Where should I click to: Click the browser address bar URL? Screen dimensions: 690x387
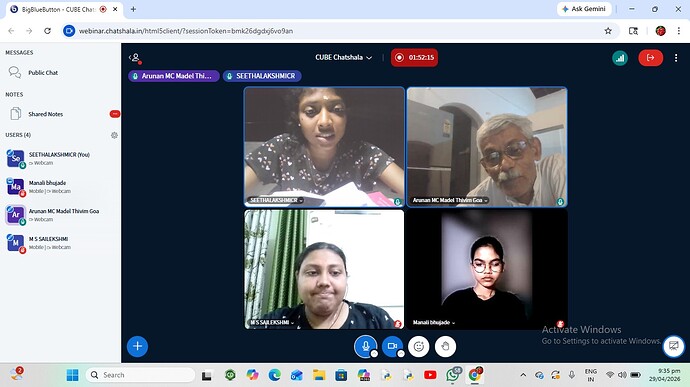point(186,31)
